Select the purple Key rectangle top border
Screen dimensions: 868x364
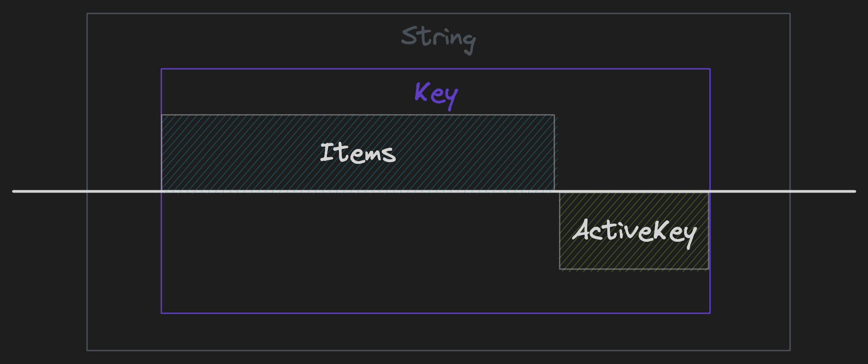coord(436,69)
